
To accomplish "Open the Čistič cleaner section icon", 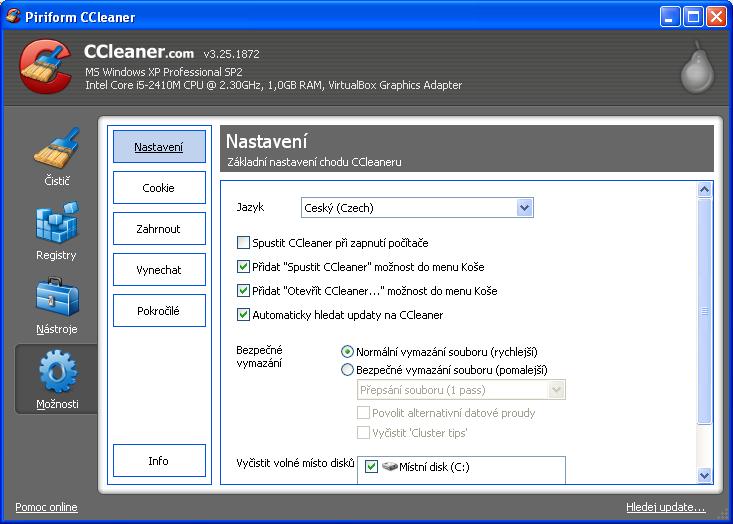I will (56, 150).
